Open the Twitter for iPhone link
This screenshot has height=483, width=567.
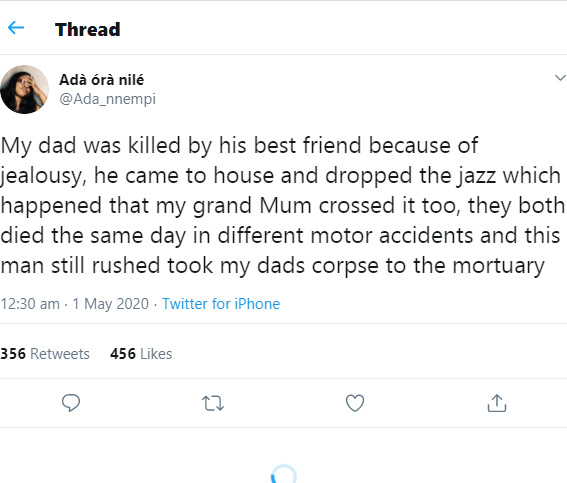(221, 304)
